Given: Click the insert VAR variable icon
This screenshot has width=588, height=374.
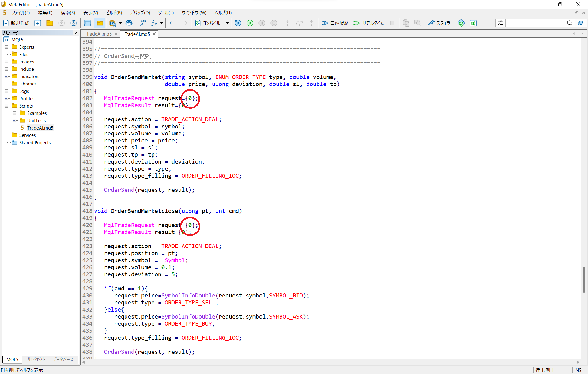Looking at the screenshot, I should [143, 23].
